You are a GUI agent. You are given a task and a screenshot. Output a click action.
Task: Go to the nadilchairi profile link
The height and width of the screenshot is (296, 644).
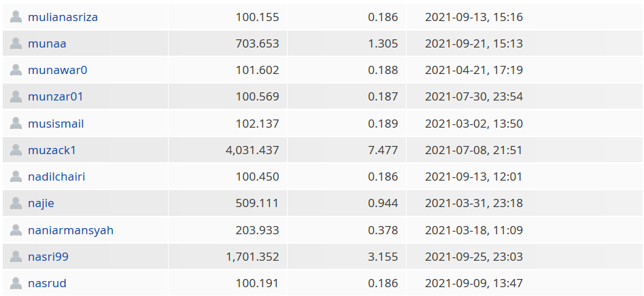pyautogui.click(x=56, y=177)
